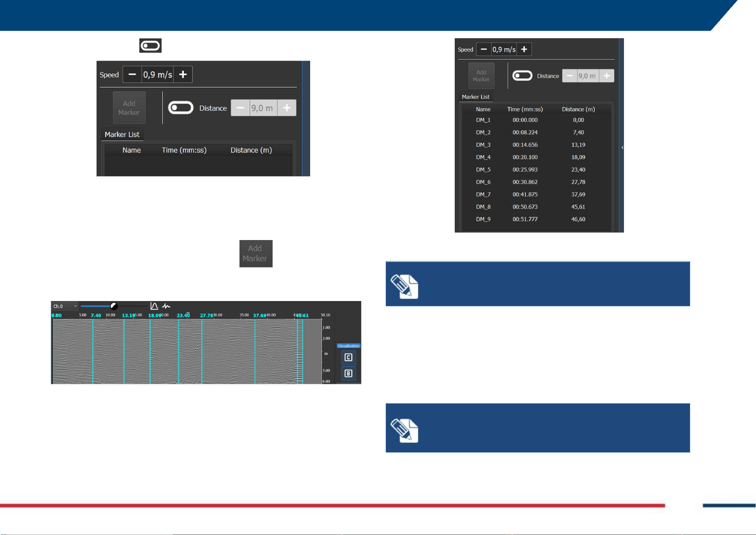Viewport: 756px width, 535px height.
Task: Click distance 23,40 of DM_5
Action: click(x=578, y=170)
